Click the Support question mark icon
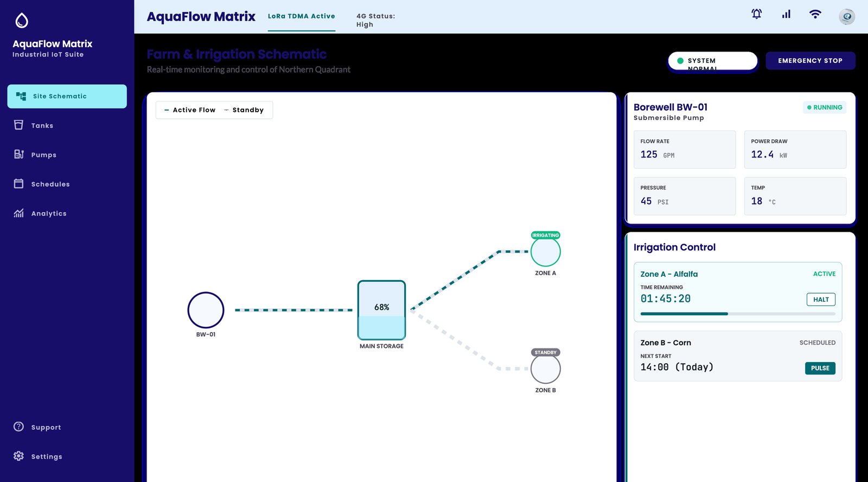 [x=19, y=427]
